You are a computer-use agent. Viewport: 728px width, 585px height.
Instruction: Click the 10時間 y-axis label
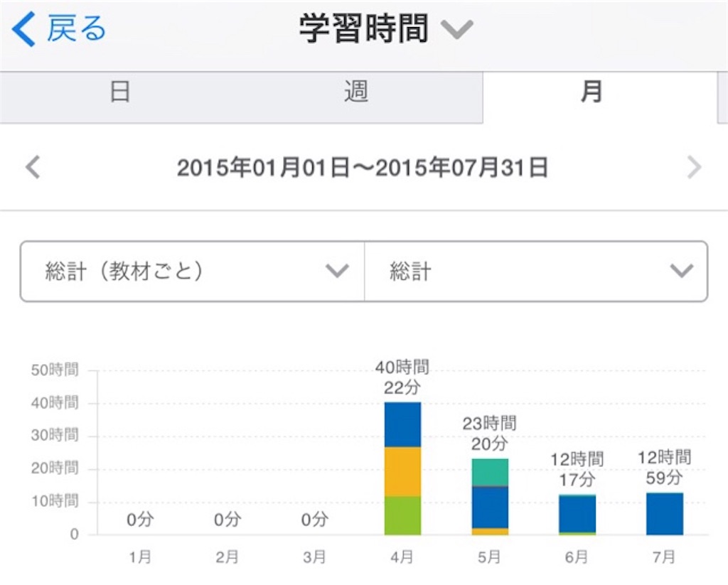55,501
